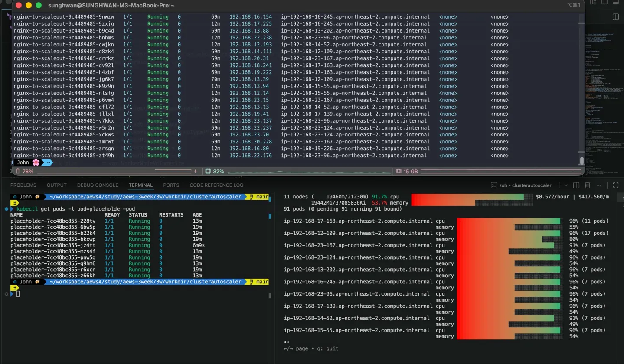Screen dimensions: 624x364
Task: Open the CODE REFERENCE LOG tab
Action: pyautogui.click(x=216, y=185)
